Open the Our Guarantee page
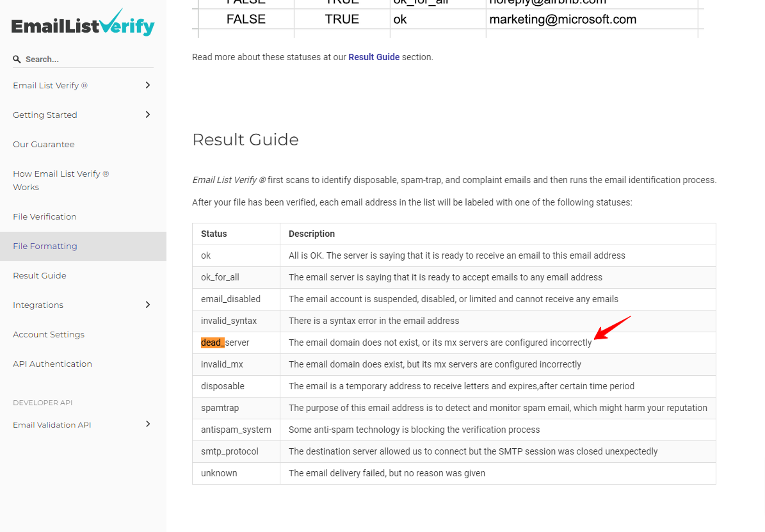This screenshot has height=532, width=765. (x=44, y=145)
